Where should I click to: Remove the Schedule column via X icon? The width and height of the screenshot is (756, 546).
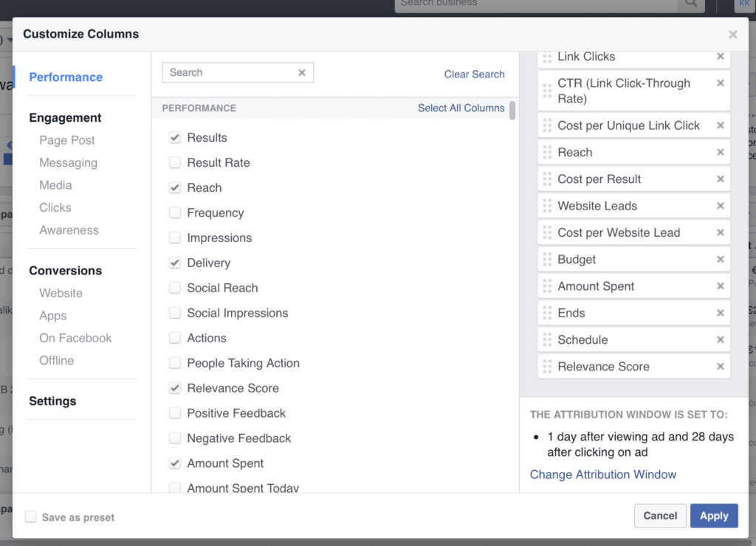721,339
